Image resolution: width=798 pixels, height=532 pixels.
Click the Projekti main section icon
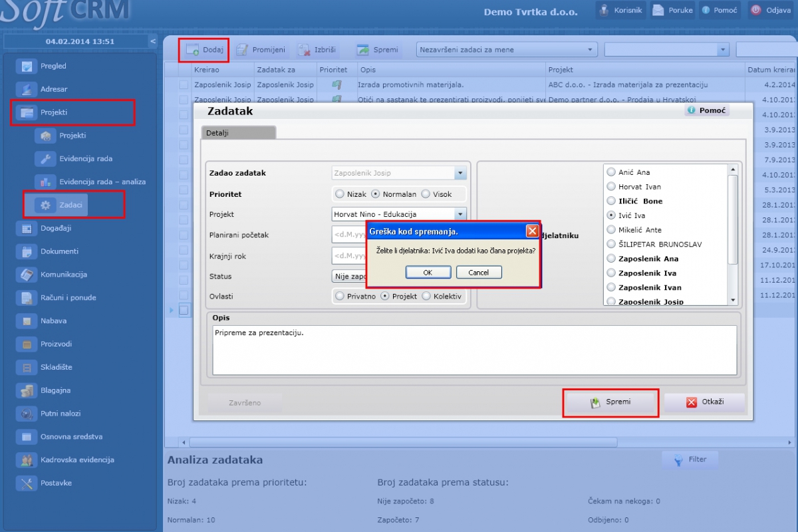pyautogui.click(x=27, y=112)
